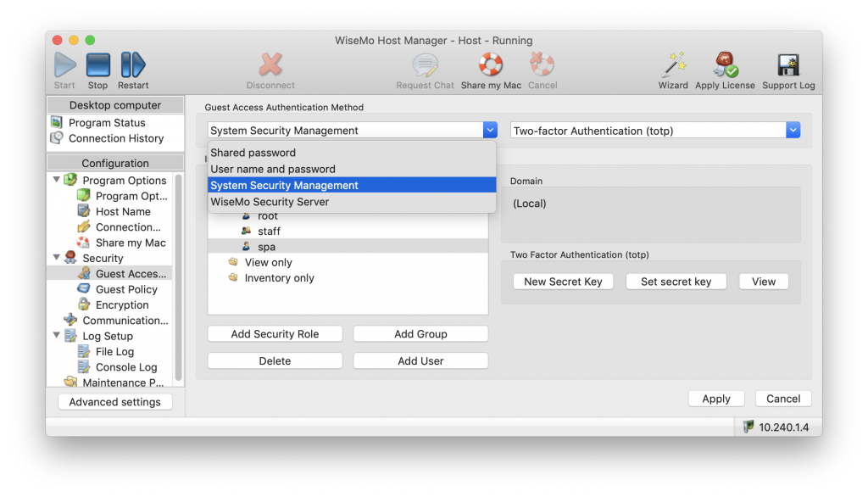Viewport: 868px width, 497px height.
Task: Select Encryption under Security
Action: pos(122,305)
